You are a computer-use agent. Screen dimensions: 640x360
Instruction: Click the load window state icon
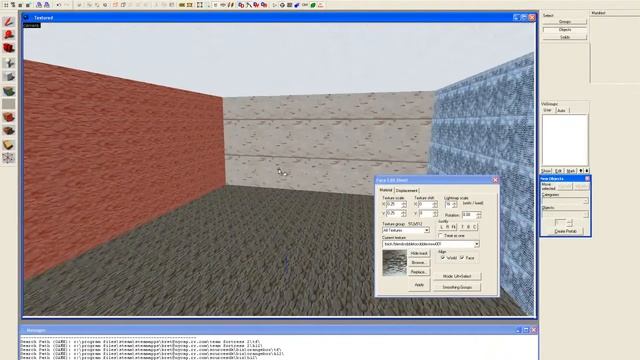click(x=39, y=5)
